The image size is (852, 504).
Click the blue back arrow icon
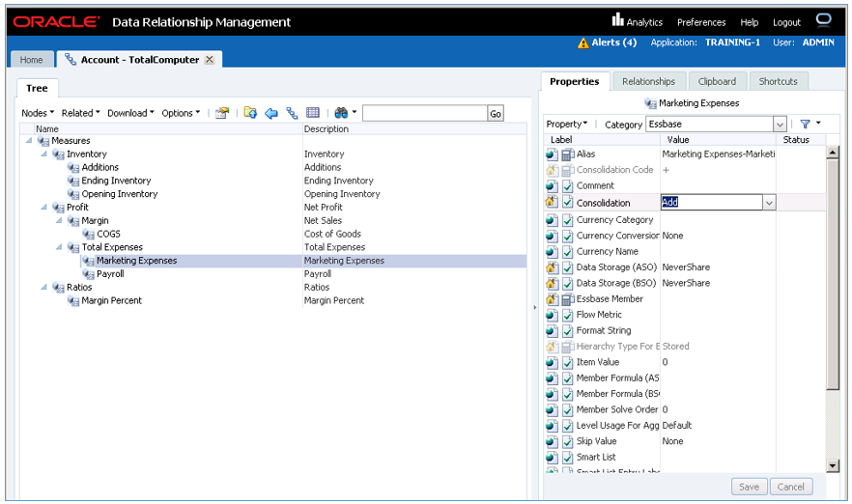(x=270, y=113)
